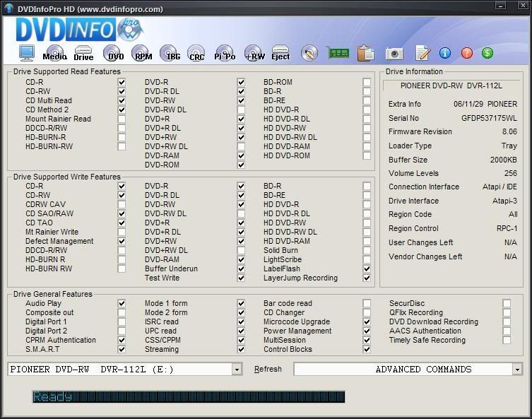
Task: Close the DVDInfoPro window
Action: point(523,6)
